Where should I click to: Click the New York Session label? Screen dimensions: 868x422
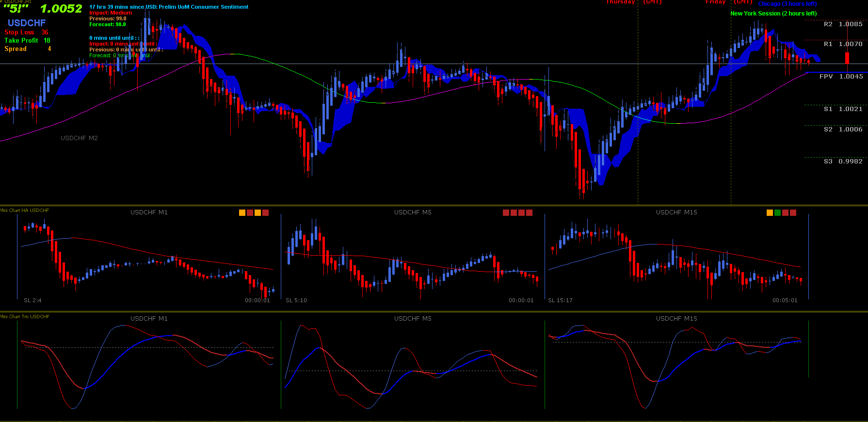point(773,14)
